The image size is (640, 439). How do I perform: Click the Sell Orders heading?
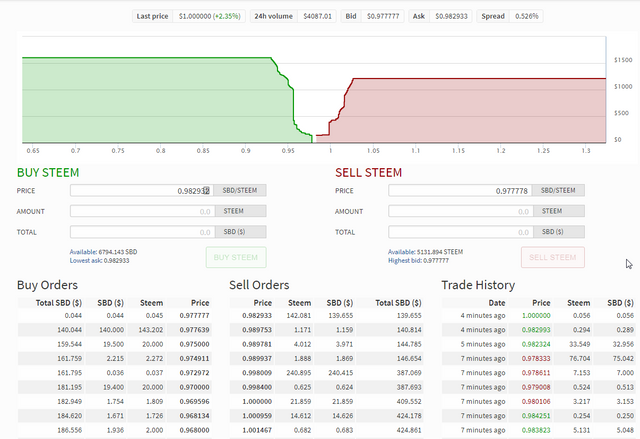tap(259, 285)
